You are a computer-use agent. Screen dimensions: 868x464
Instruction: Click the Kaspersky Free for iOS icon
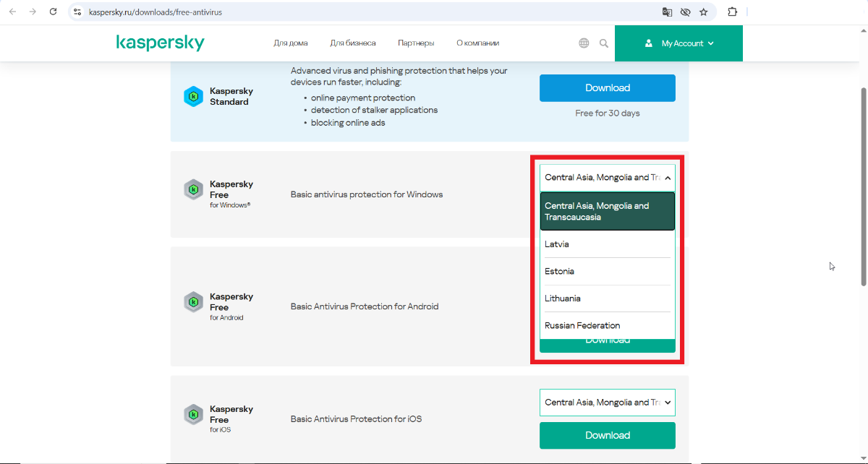pos(193,414)
